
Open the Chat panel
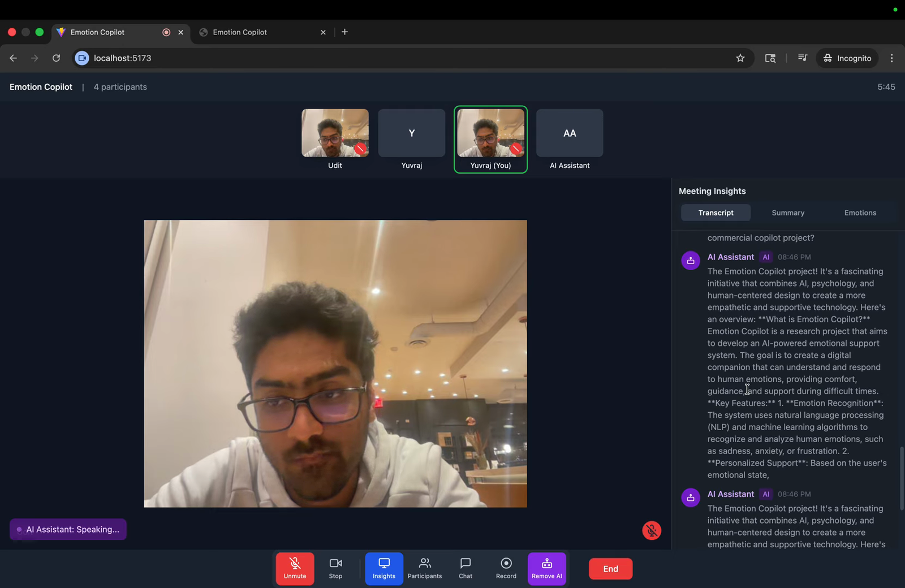pos(466,568)
